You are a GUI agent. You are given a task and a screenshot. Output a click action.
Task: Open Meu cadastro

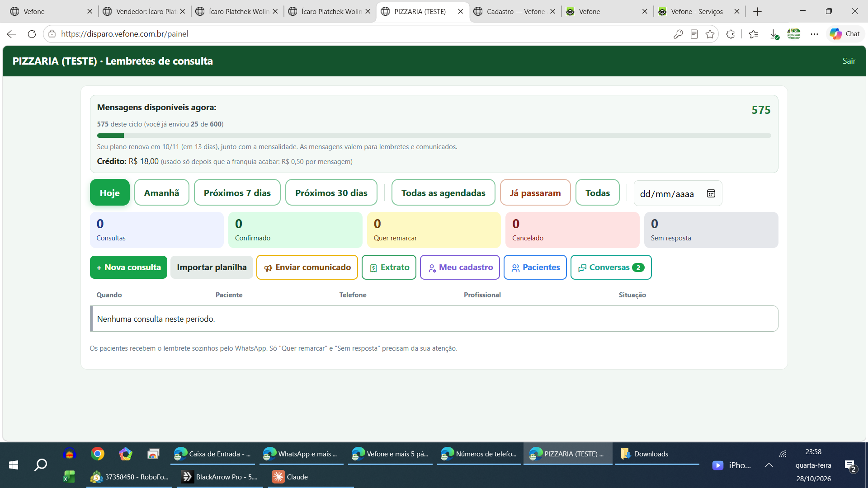click(460, 267)
